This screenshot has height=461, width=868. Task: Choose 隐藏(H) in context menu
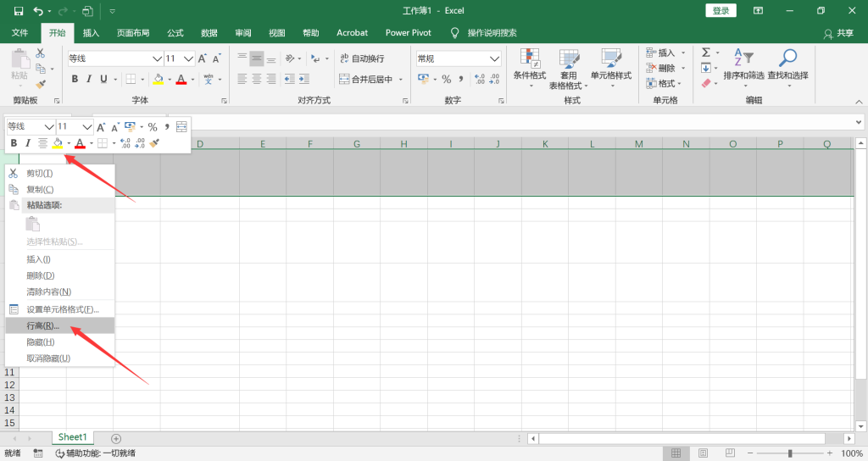click(60, 342)
